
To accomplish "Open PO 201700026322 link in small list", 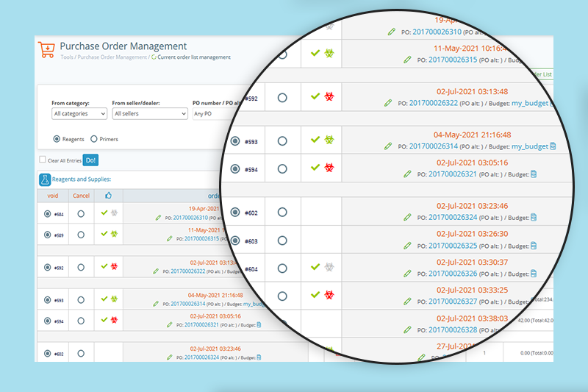I will 188,271.
